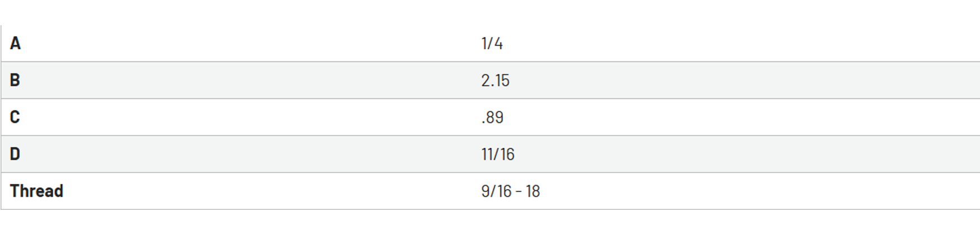The width and height of the screenshot is (980, 235).
Task: Click the 9/16 fraction in the Thread value
Action: tap(496, 191)
